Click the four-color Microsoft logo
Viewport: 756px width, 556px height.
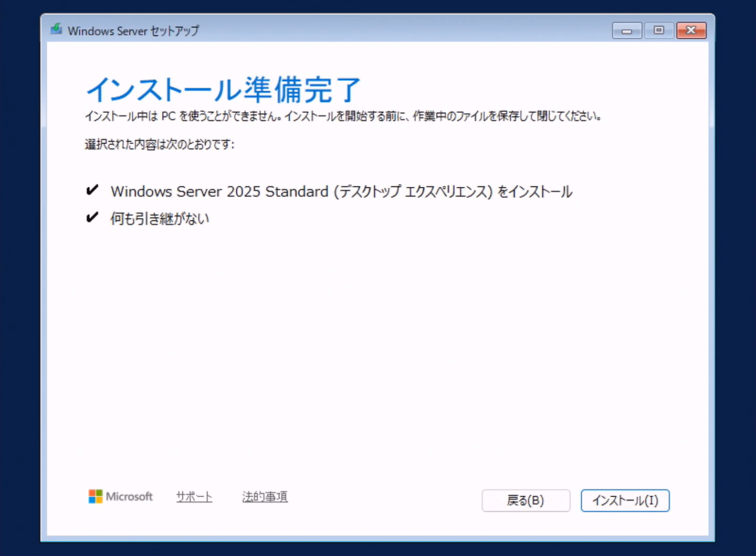point(95,496)
